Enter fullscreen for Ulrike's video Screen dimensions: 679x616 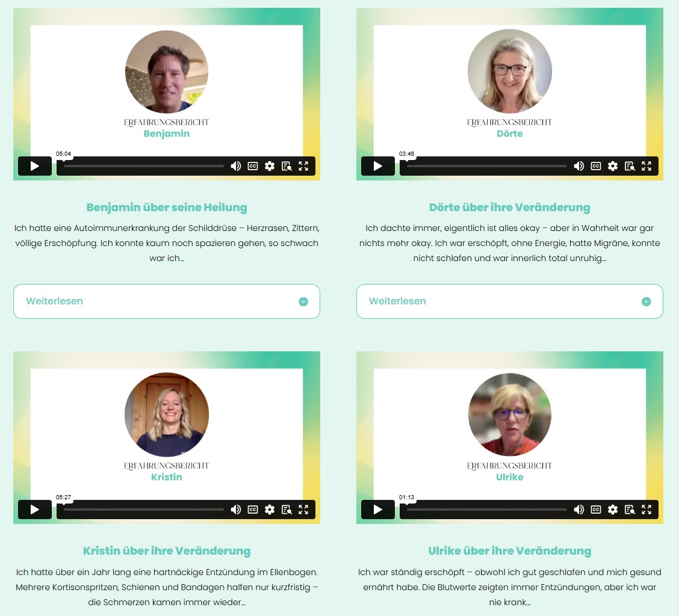[646, 510]
